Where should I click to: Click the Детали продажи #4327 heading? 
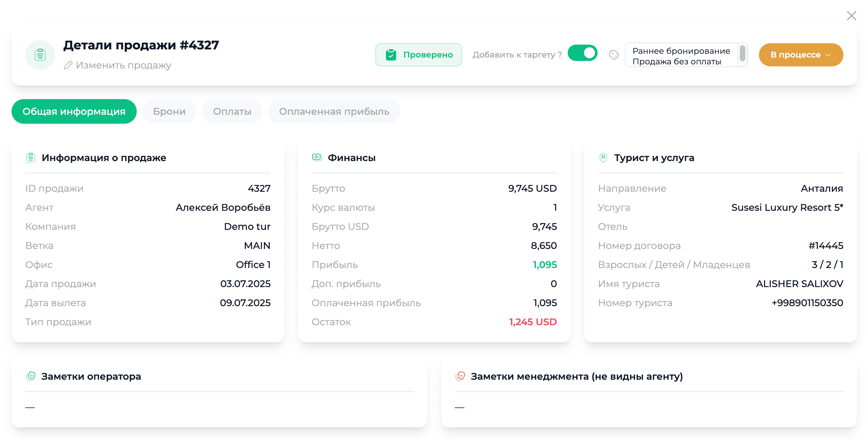click(x=141, y=45)
